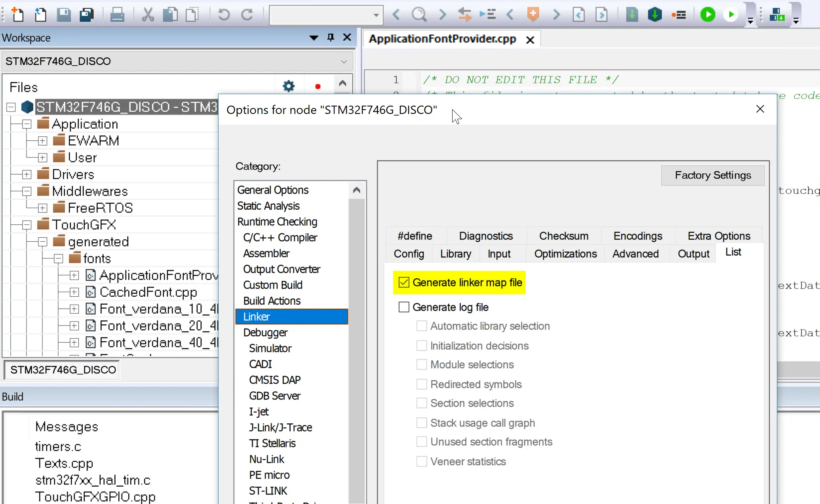Select the Debugger category
Viewport: 820px width, 504px height.
pyautogui.click(x=265, y=332)
